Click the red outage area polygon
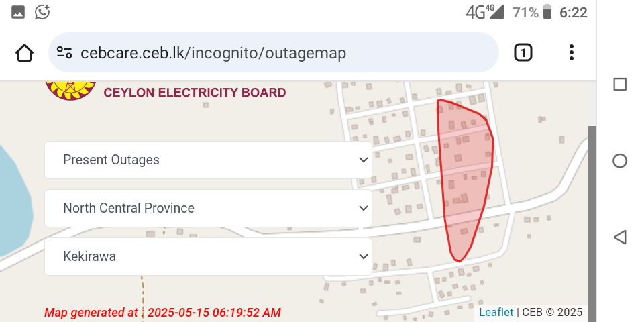The image size is (644, 322). [x=464, y=172]
